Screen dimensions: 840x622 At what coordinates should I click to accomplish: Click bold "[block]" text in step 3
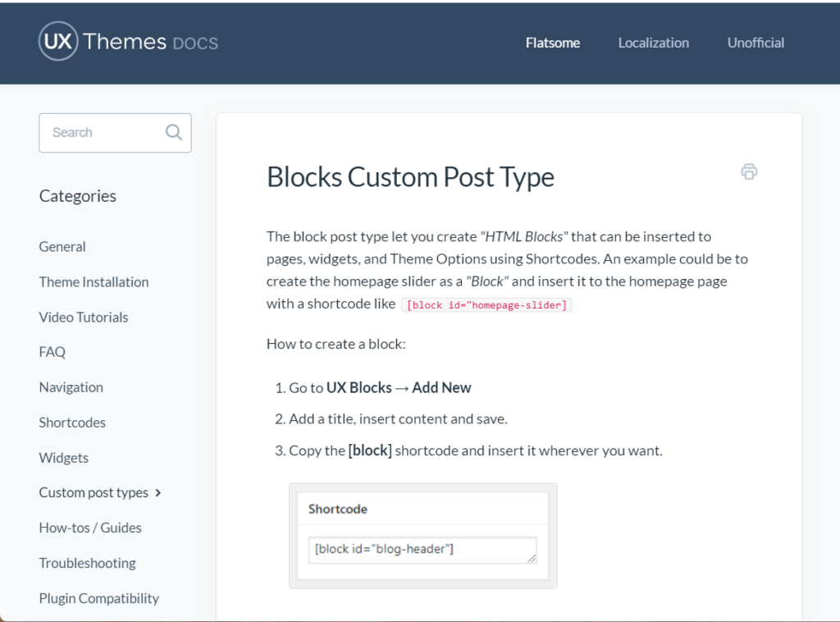click(x=370, y=450)
